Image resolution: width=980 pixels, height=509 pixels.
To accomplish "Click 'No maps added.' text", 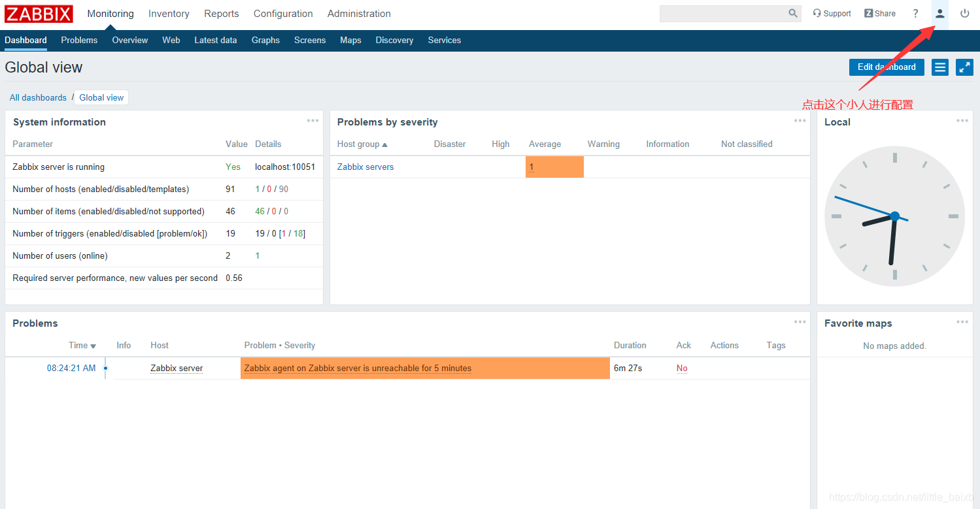I will (x=894, y=346).
